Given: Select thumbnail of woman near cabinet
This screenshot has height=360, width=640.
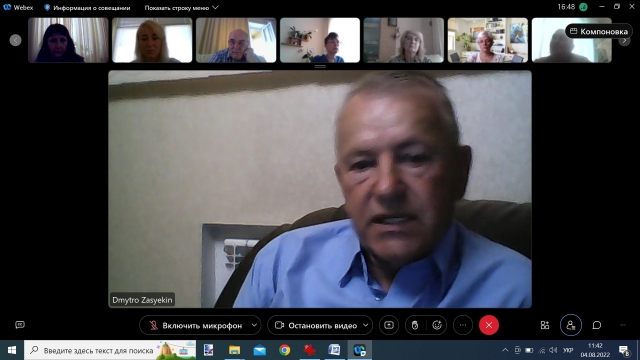Looking at the screenshot, I should tap(404, 40).
